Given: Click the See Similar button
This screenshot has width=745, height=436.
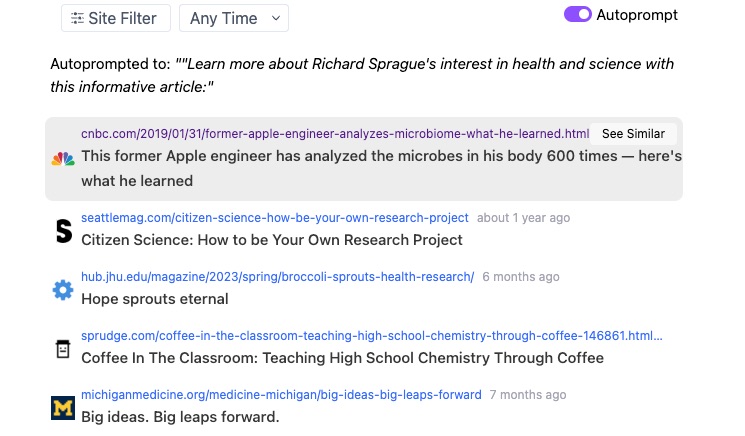Looking at the screenshot, I should [633, 134].
